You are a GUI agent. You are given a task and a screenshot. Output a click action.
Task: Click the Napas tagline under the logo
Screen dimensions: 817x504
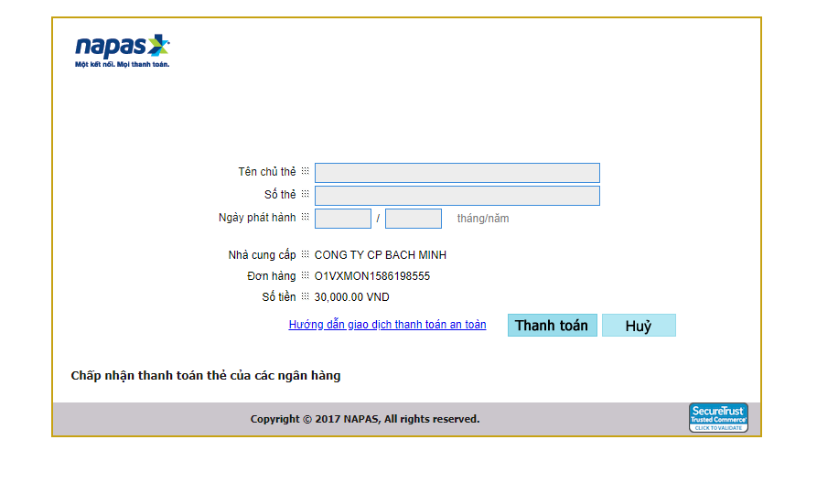[x=122, y=65]
